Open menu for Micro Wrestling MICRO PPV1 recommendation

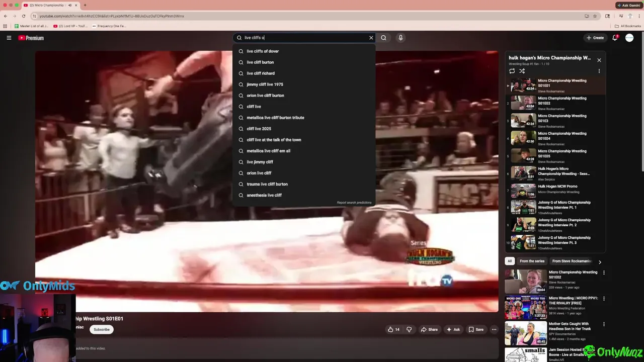604,299
